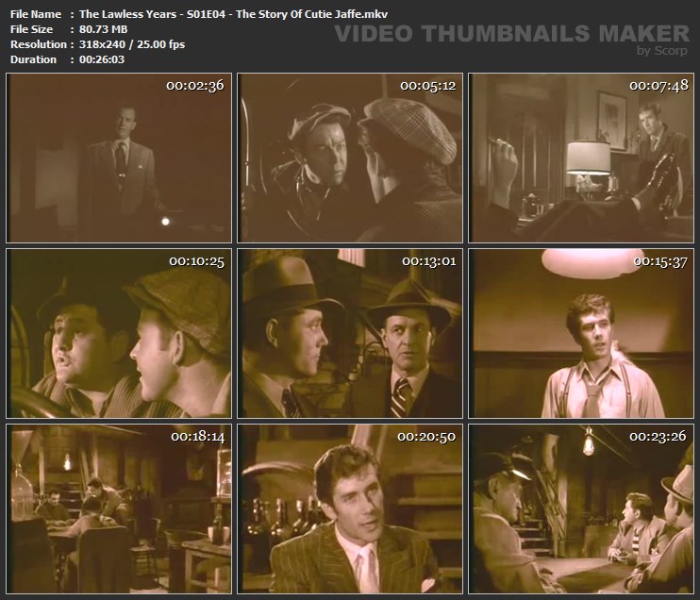Click the file name ending in Cutie Jaffe.mkv
700x600 pixels.
coord(233,14)
